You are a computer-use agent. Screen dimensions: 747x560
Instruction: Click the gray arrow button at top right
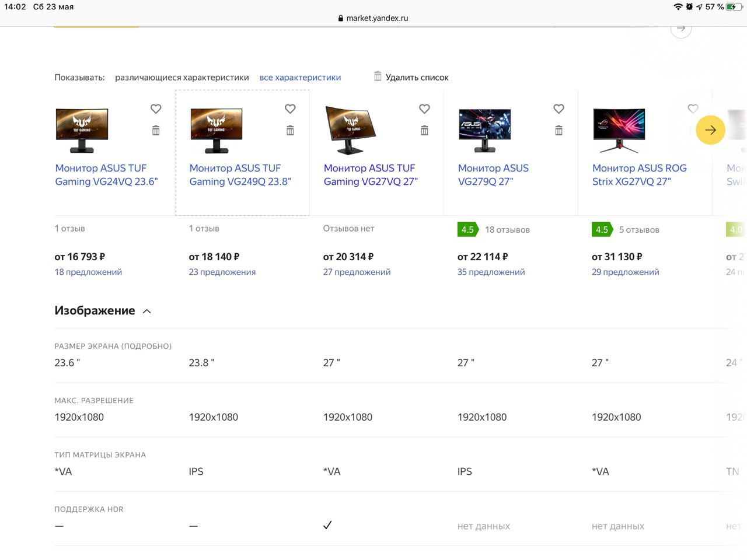point(680,29)
